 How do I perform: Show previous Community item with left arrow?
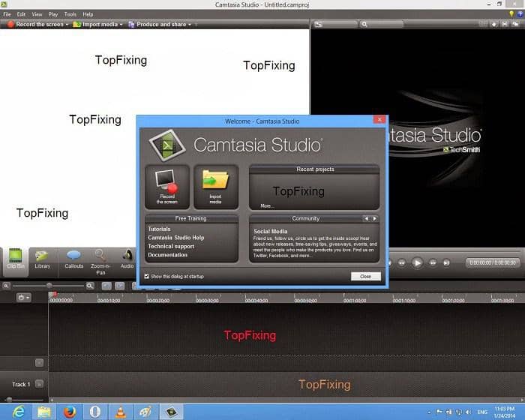tap(367, 219)
